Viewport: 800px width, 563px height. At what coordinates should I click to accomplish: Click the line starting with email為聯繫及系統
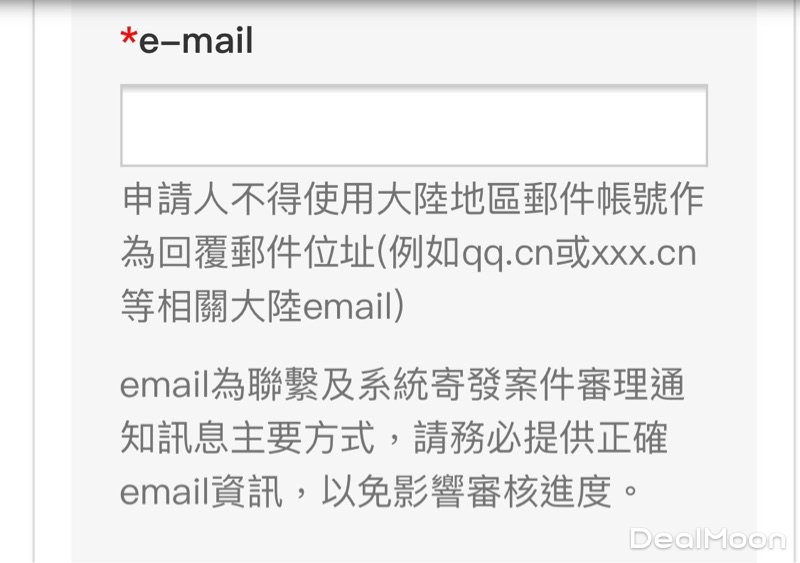tap(402, 384)
